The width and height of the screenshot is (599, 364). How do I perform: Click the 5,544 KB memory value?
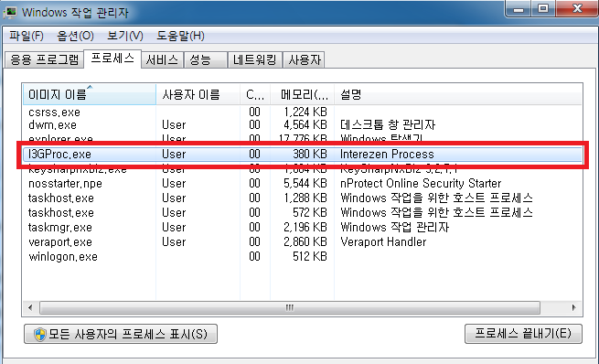305,183
